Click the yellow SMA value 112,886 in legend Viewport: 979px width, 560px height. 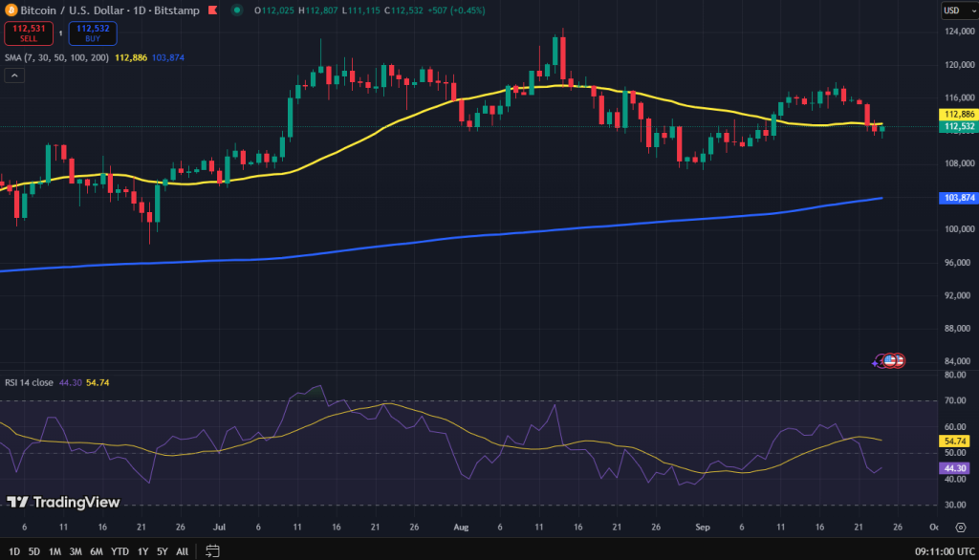tap(131, 57)
